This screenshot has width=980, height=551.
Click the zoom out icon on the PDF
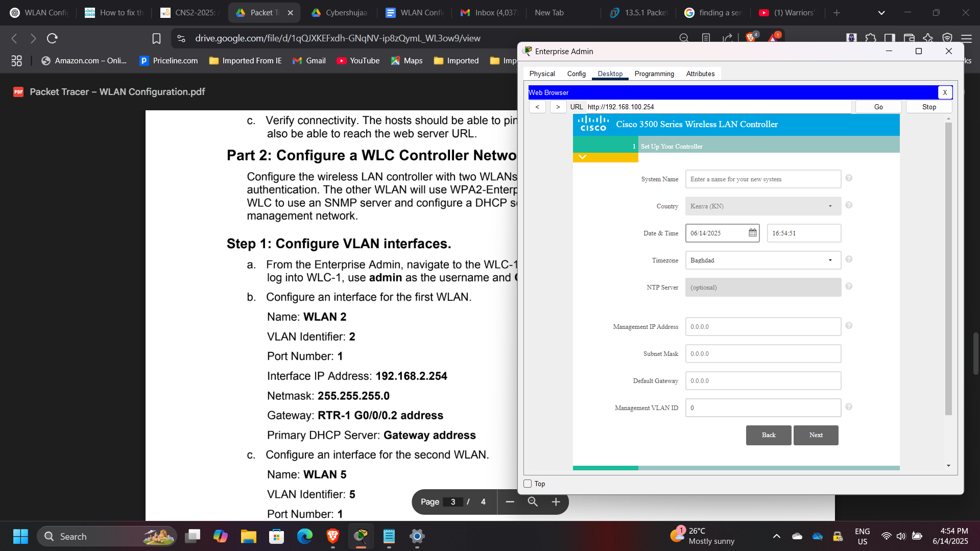click(x=509, y=502)
